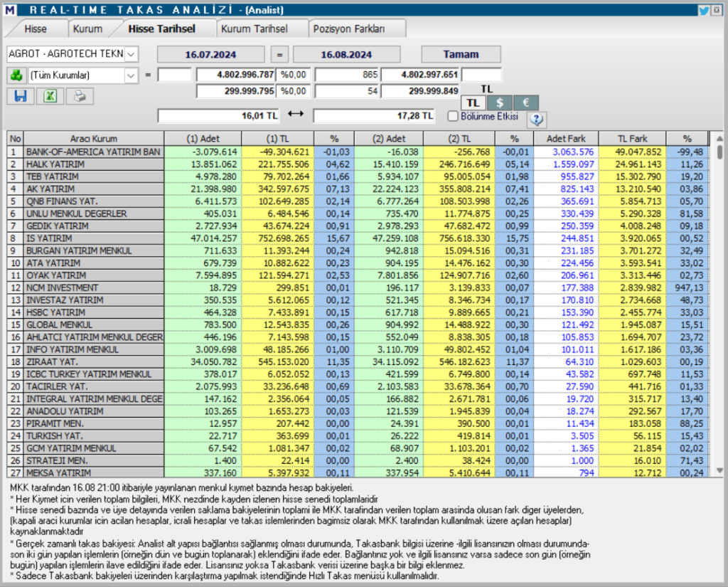Switch to the Hisse tab
Viewport: 728px width, 587px height.
(36, 28)
